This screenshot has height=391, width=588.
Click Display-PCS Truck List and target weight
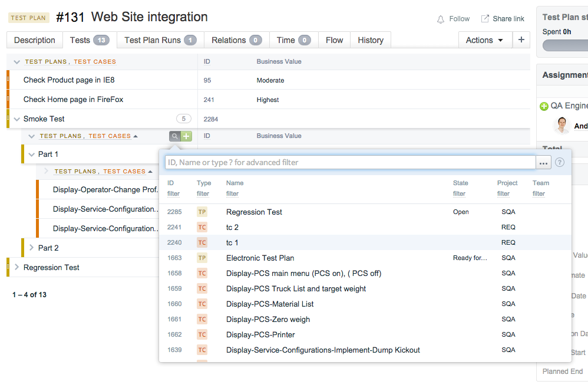(296, 289)
